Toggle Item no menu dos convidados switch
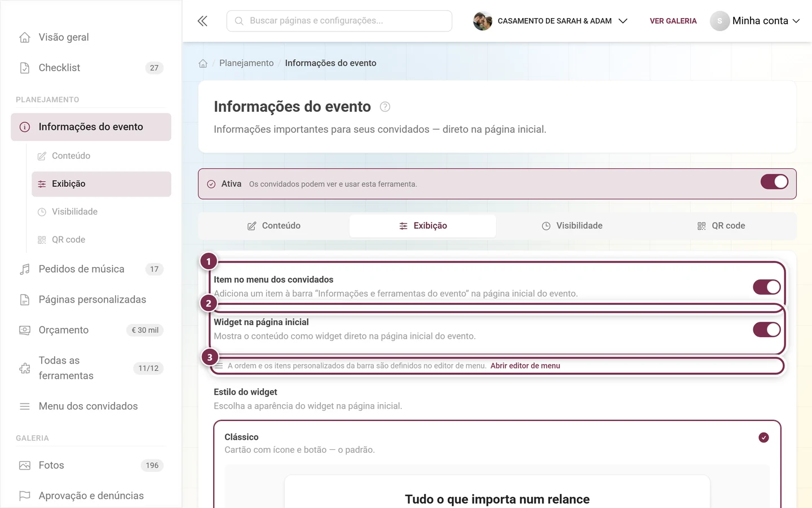Image resolution: width=812 pixels, height=508 pixels. pos(767,287)
